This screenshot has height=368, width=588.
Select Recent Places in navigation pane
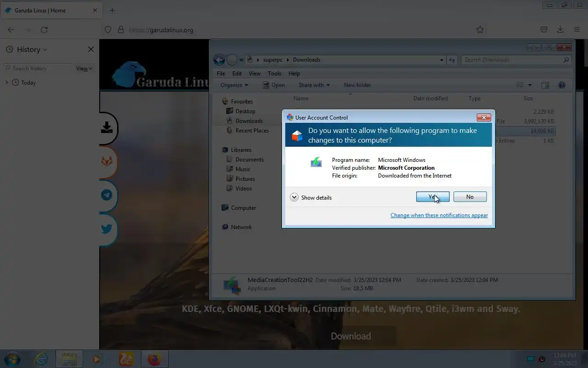tap(252, 131)
